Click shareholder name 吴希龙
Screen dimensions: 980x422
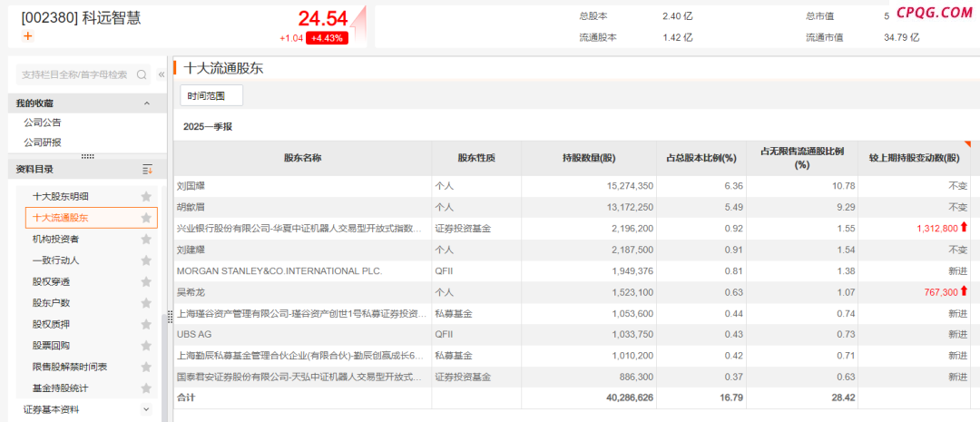pyautogui.click(x=191, y=292)
